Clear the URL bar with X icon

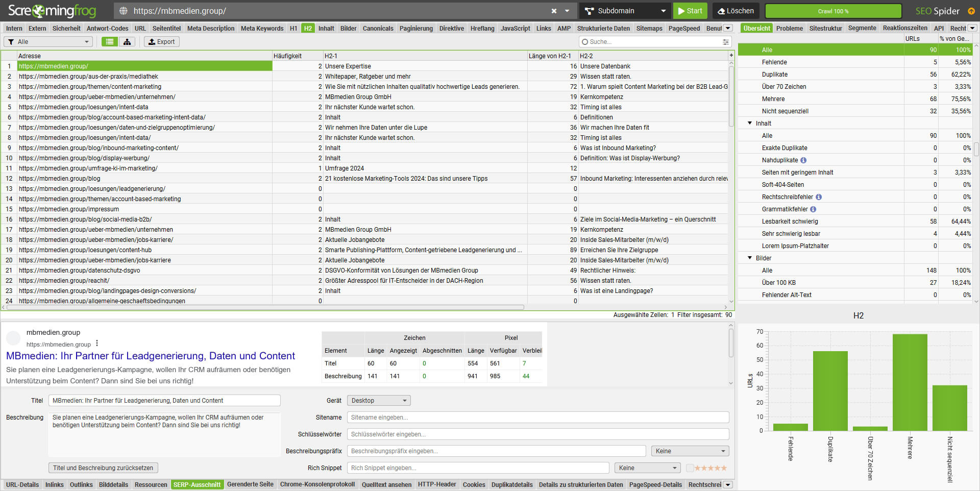(554, 11)
